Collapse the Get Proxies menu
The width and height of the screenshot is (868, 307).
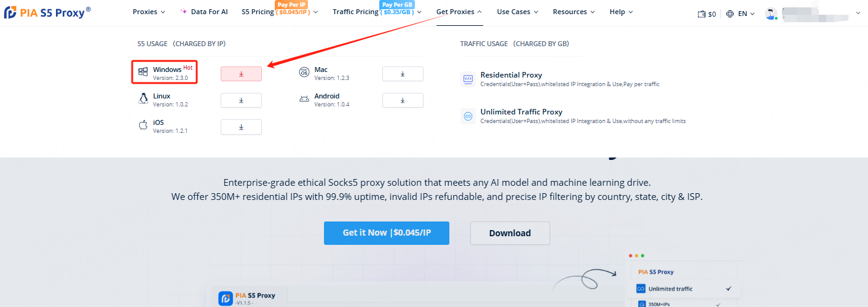point(459,12)
